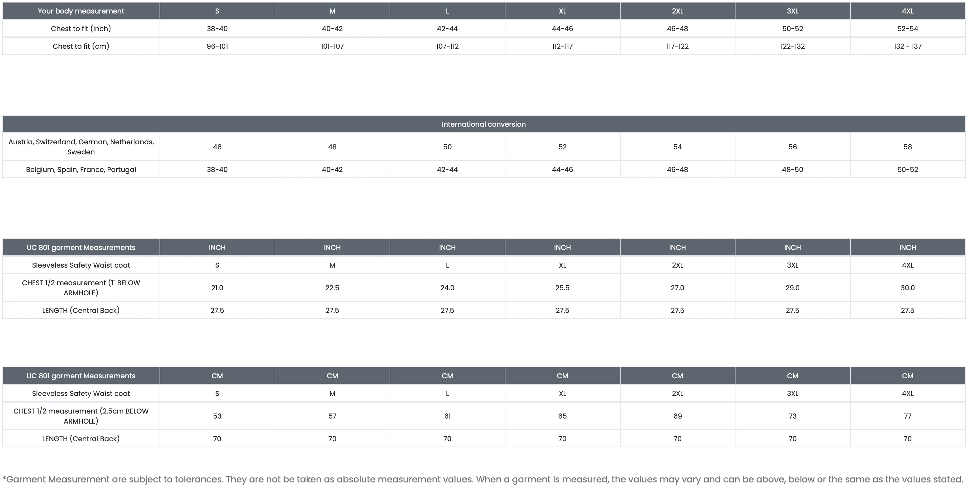This screenshot has height=495, width=980.
Task: Click the garment measurement tolerance footnote text
Action: point(483,479)
